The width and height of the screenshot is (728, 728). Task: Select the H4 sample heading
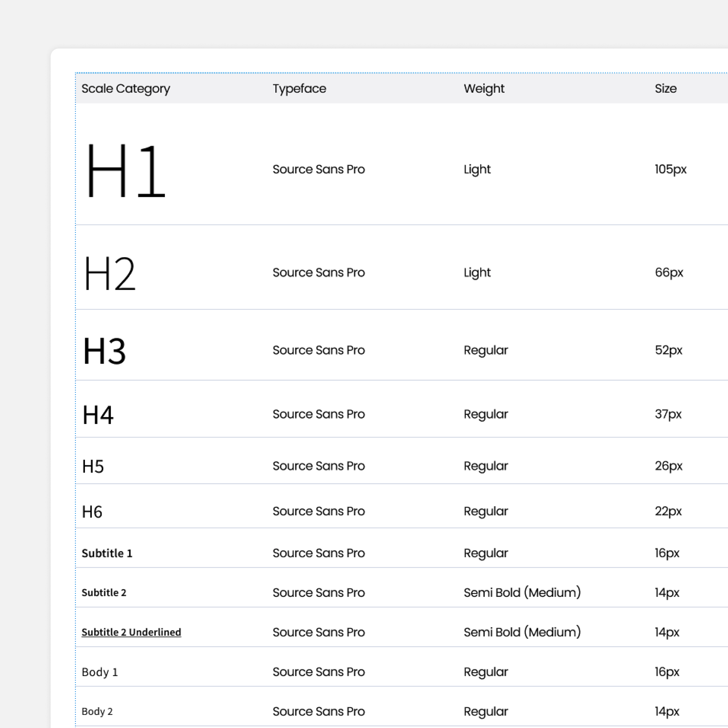pyautogui.click(x=98, y=415)
